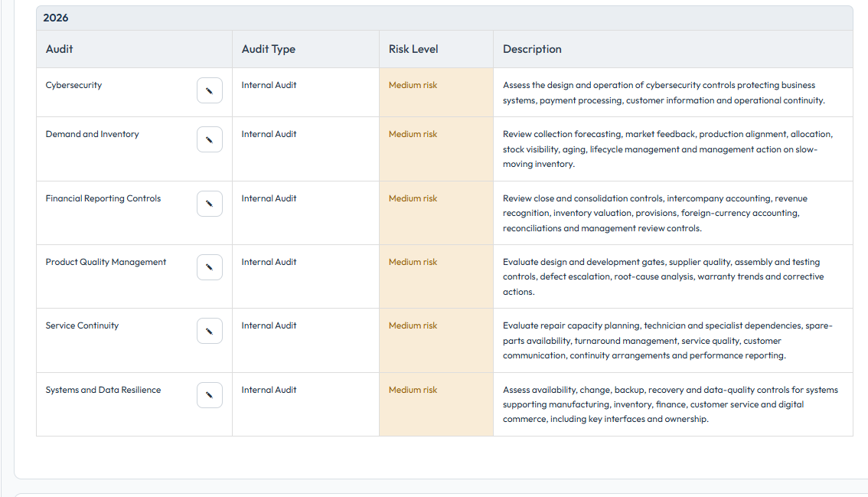Click the description about close and consolidation controls

point(655,214)
